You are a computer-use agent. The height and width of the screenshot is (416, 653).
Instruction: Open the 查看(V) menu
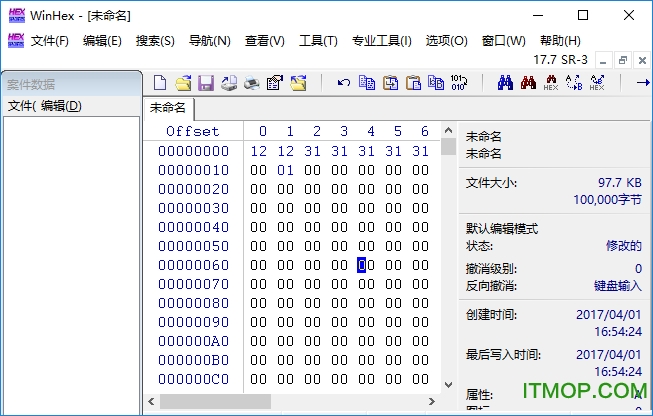tap(264, 41)
